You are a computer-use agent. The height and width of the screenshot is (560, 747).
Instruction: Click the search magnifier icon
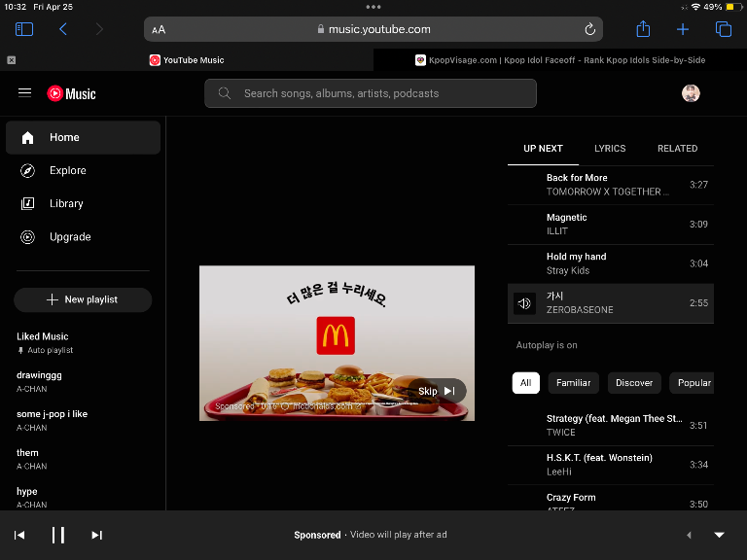225,93
